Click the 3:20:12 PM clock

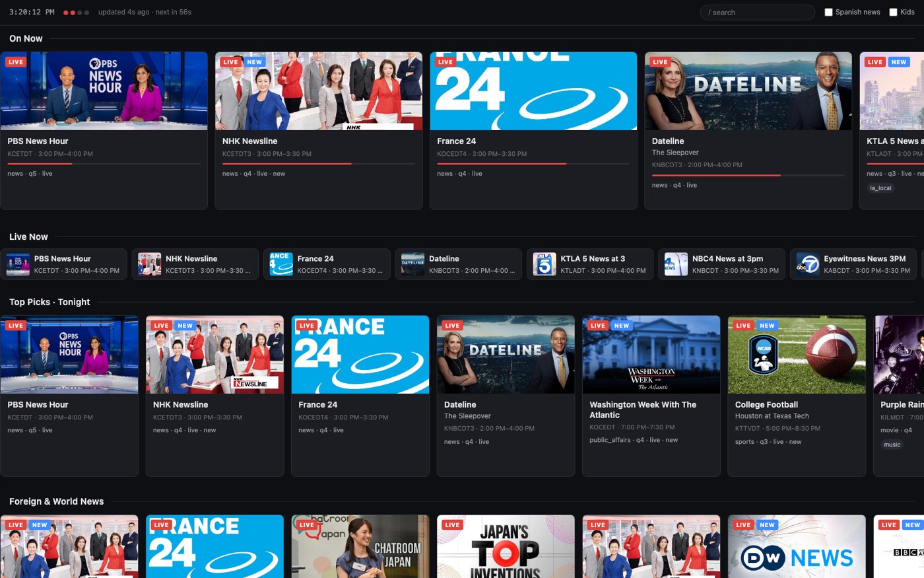(x=32, y=12)
